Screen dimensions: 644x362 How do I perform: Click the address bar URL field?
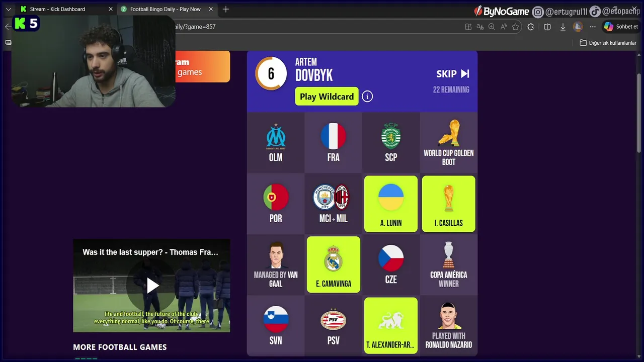tap(317, 27)
